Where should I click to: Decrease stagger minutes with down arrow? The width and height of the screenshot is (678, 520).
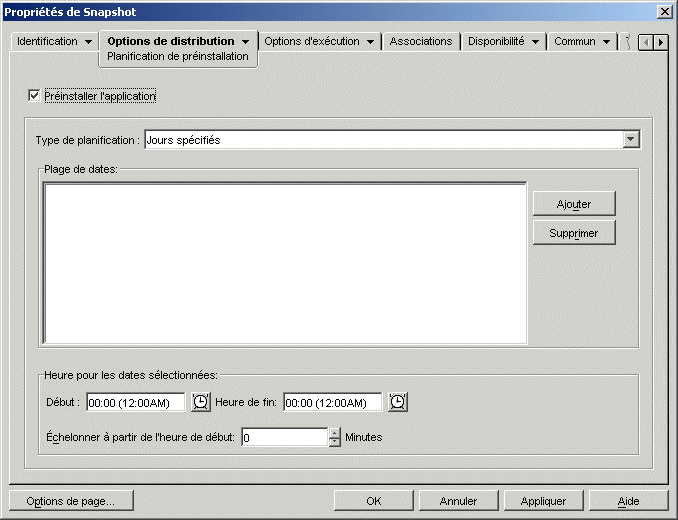click(335, 442)
